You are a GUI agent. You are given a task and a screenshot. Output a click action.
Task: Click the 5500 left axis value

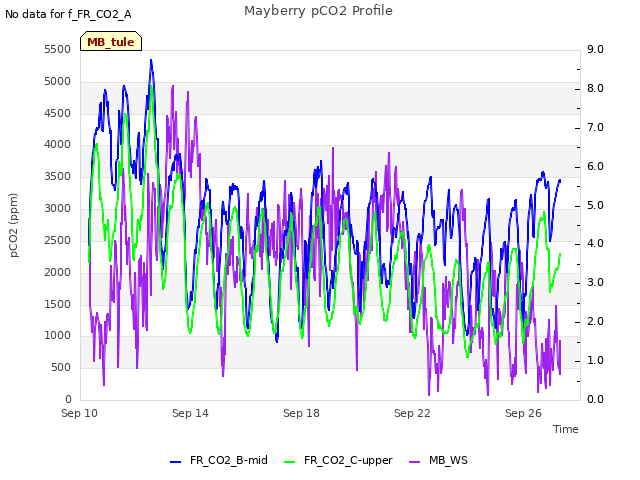58,49
